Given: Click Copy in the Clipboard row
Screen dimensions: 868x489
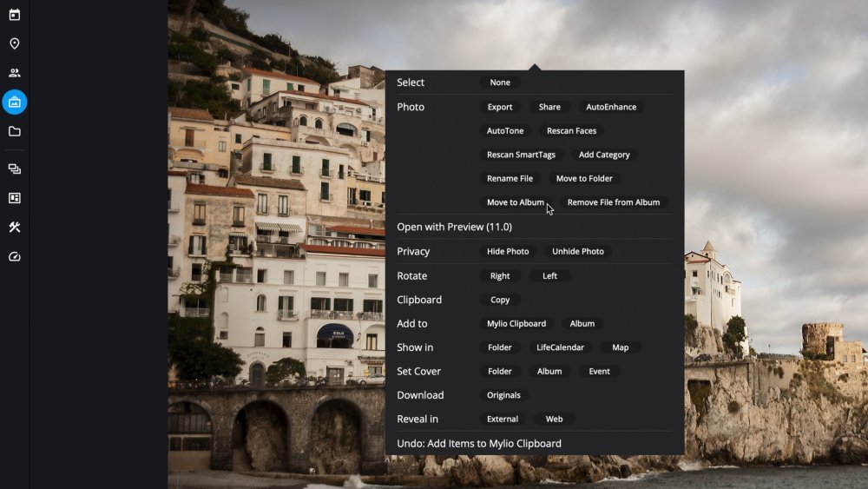Looking at the screenshot, I should click(500, 300).
